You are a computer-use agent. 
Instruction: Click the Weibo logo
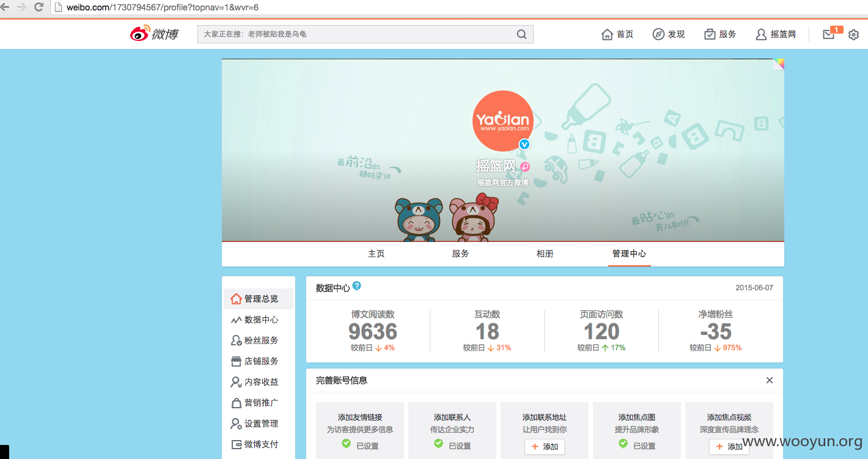[x=154, y=34]
